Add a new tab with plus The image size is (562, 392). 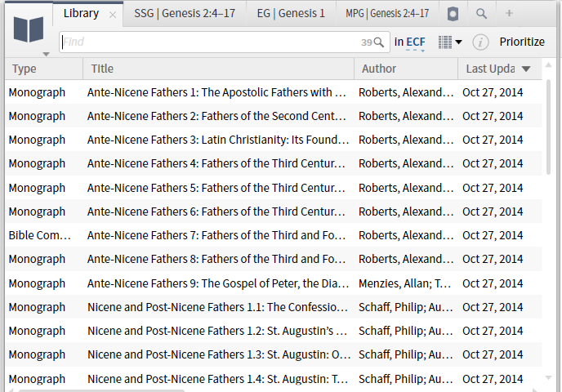pos(509,13)
